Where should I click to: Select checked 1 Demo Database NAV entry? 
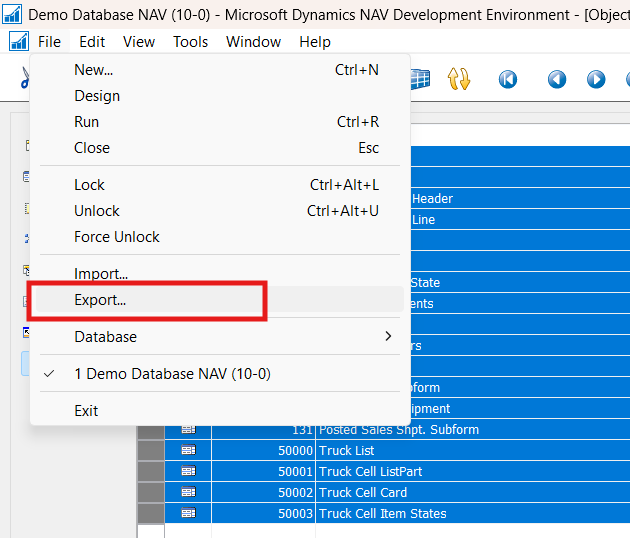coord(172,373)
